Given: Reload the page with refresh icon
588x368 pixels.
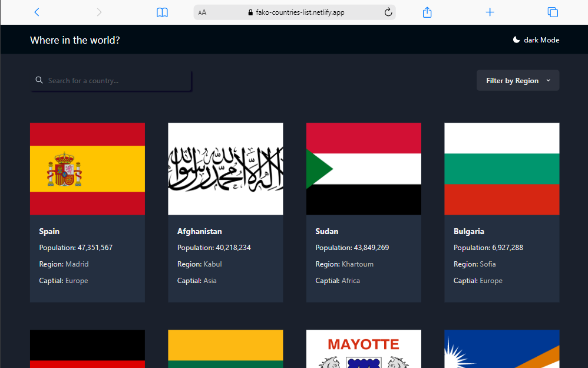Looking at the screenshot, I should (x=388, y=12).
